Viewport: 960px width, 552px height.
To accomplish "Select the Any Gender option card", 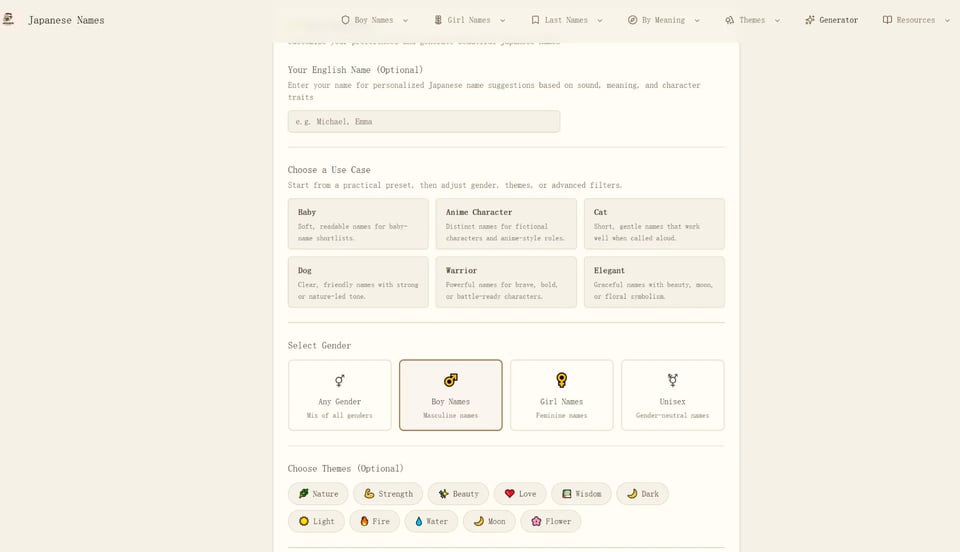I will (340, 395).
